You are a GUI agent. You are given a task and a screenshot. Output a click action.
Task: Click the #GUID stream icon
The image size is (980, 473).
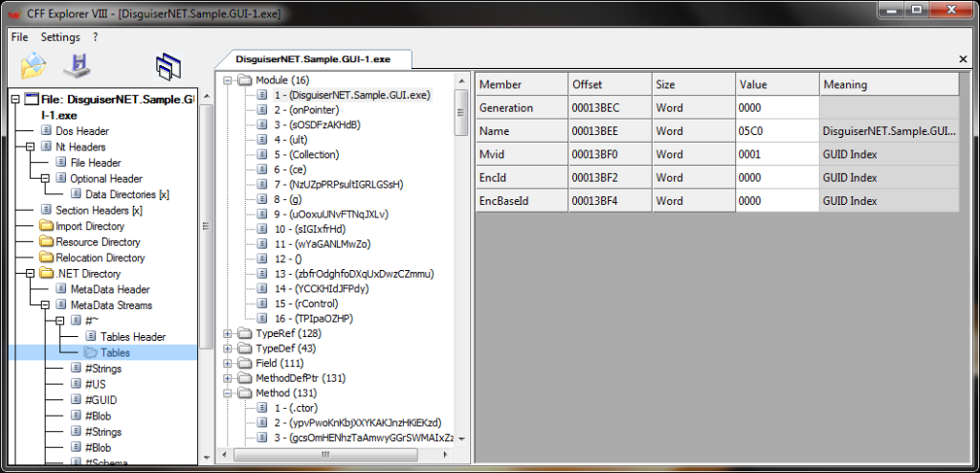[x=77, y=399]
